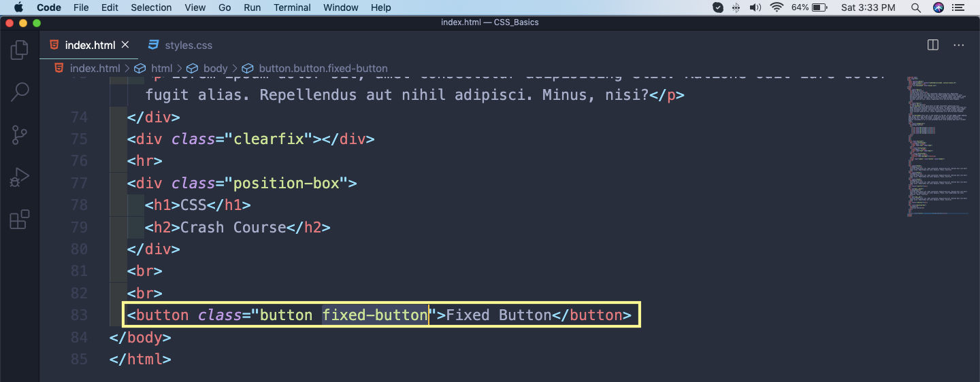Screen dimensions: 980x382
Task: Open the editor More Actions menu
Action: click(x=959, y=45)
